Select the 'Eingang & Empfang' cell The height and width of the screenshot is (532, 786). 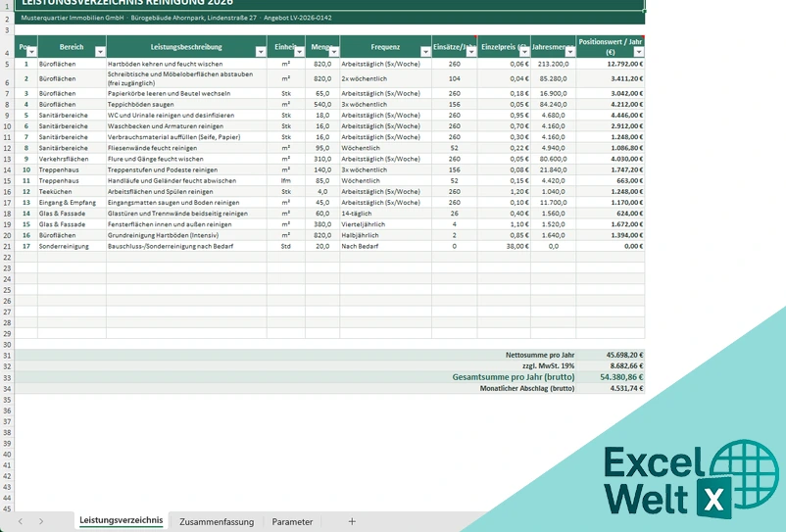tap(72, 203)
